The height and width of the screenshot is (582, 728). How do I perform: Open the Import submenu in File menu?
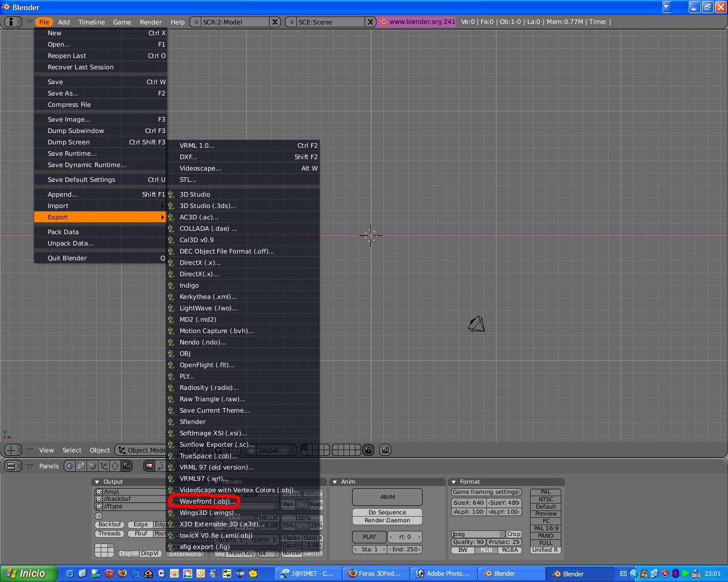pos(100,206)
